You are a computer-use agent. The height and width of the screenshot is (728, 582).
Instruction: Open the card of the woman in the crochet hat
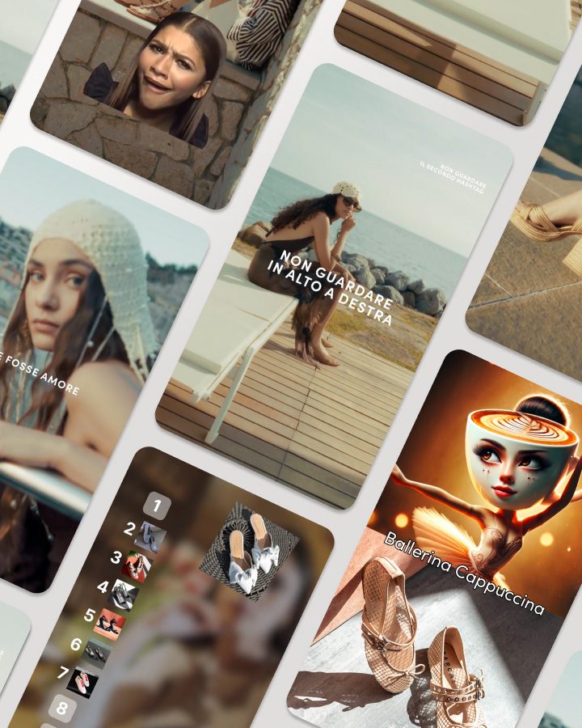click(88, 366)
